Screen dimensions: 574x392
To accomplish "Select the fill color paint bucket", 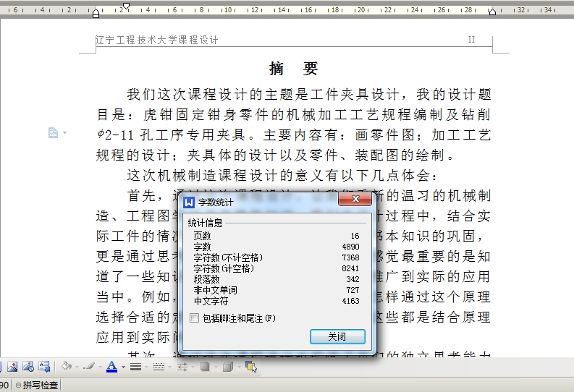I will tap(67, 366).
